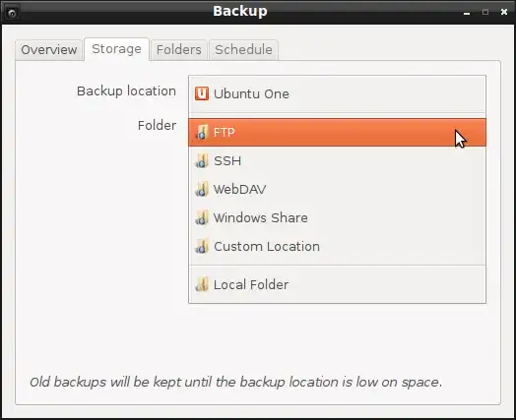Choose Windows Share as backup location

337,217
